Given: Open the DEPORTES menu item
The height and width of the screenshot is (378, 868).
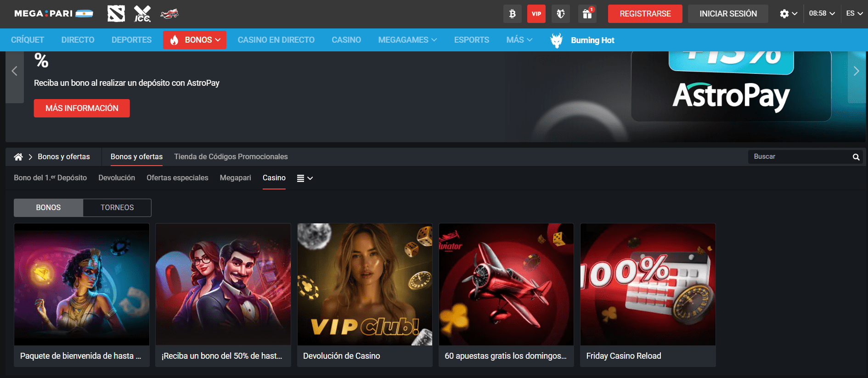Looking at the screenshot, I should [x=131, y=40].
